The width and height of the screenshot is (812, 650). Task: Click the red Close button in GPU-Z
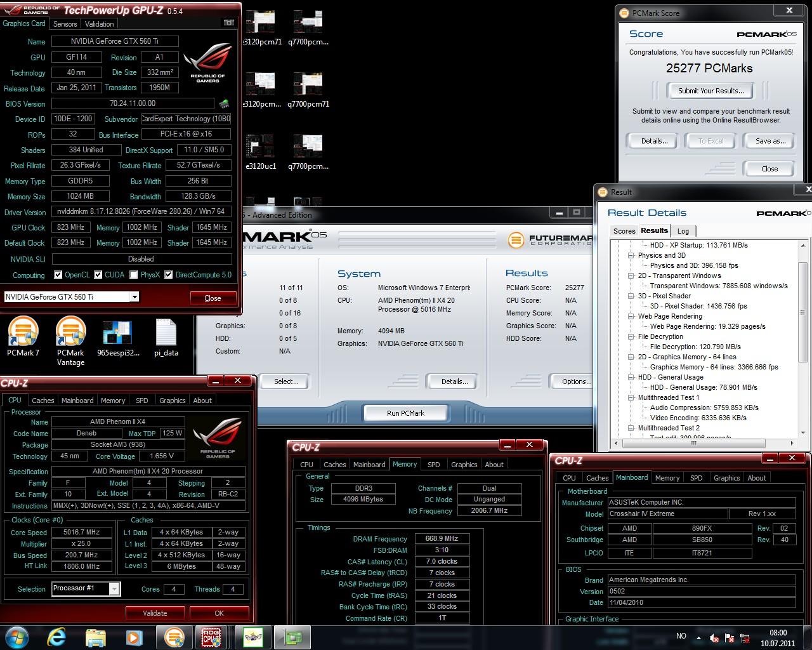(213, 298)
